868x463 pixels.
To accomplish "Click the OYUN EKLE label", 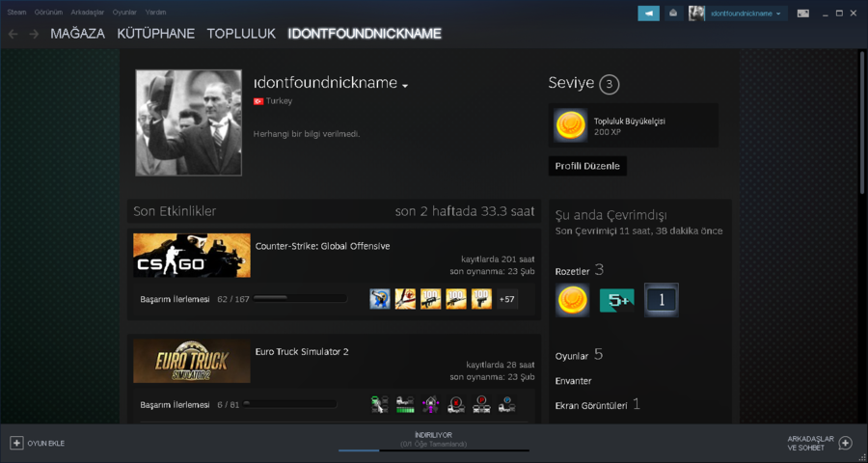I will coord(46,443).
